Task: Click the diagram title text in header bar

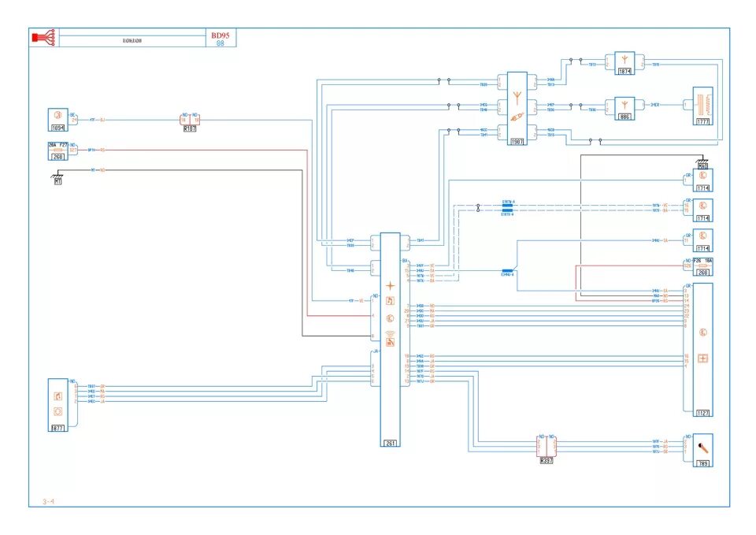Action: tap(132, 41)
